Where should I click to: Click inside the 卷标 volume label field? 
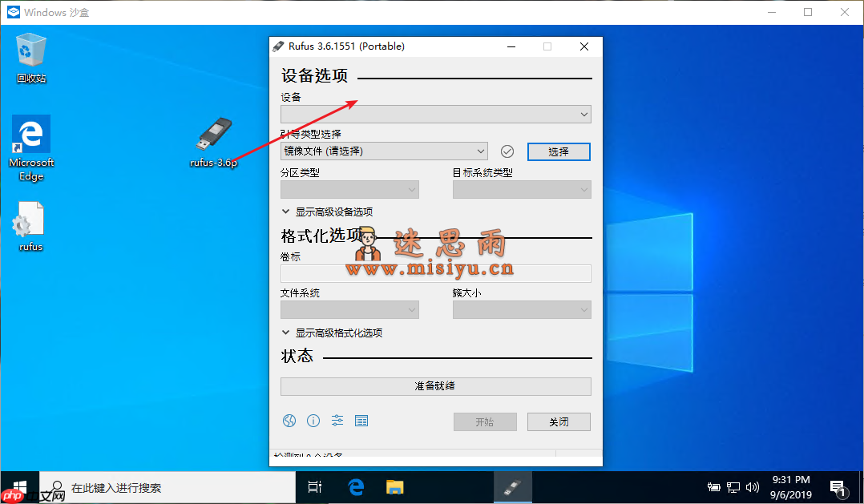tap(435, 273)
